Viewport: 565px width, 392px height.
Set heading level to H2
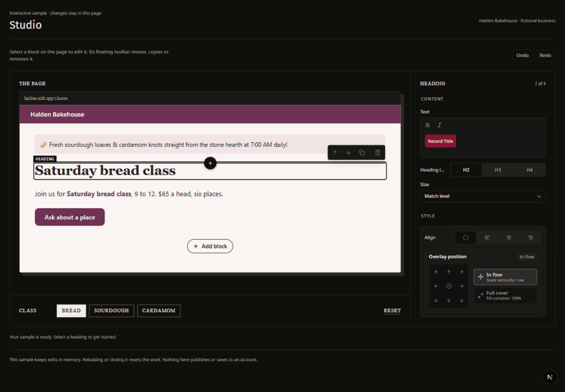pos(466,170)
